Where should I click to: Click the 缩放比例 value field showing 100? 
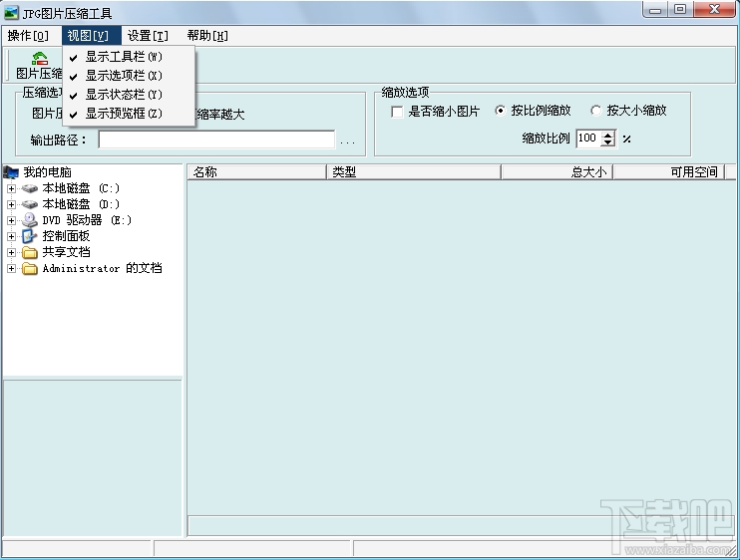[x=588, y=139]
